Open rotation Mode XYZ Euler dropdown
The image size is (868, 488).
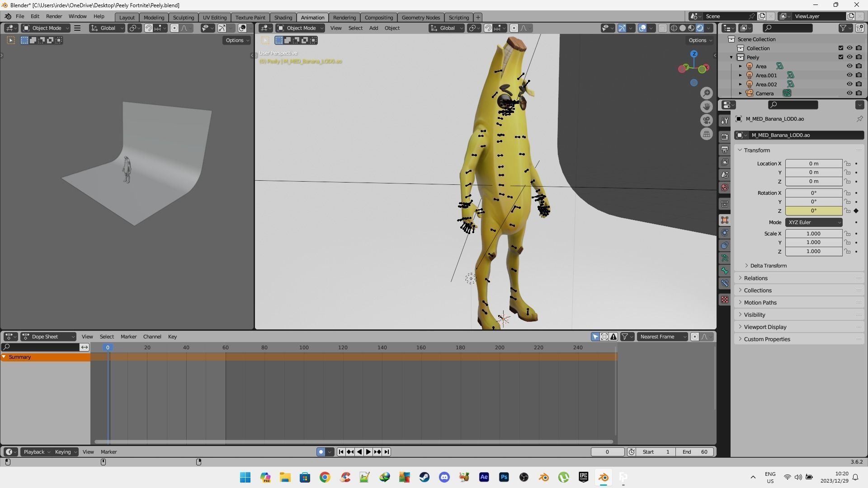(x=814, y=222)
